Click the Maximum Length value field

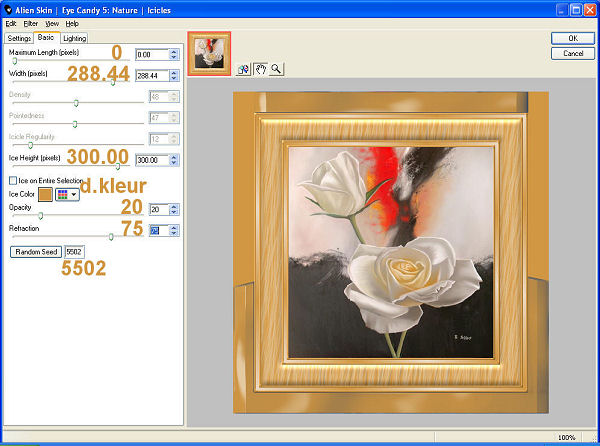[152, 55]
